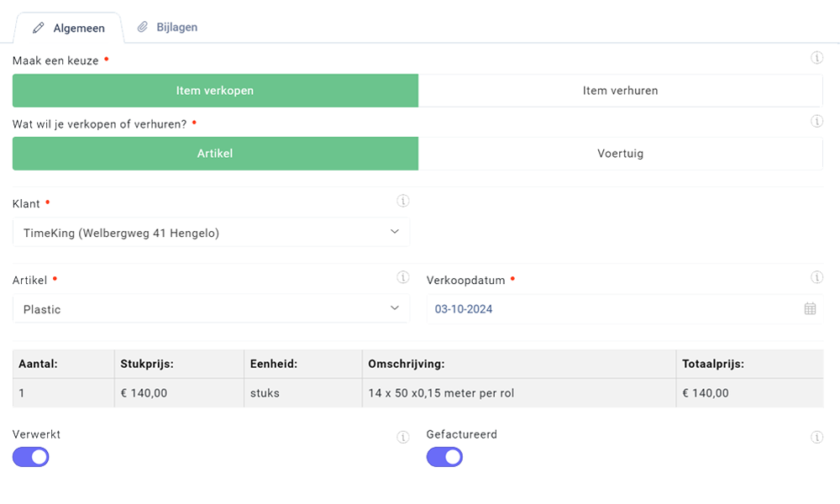
Task: Expand the Klant dropdown showing TimeKing
Action: (x=211, y=233)
